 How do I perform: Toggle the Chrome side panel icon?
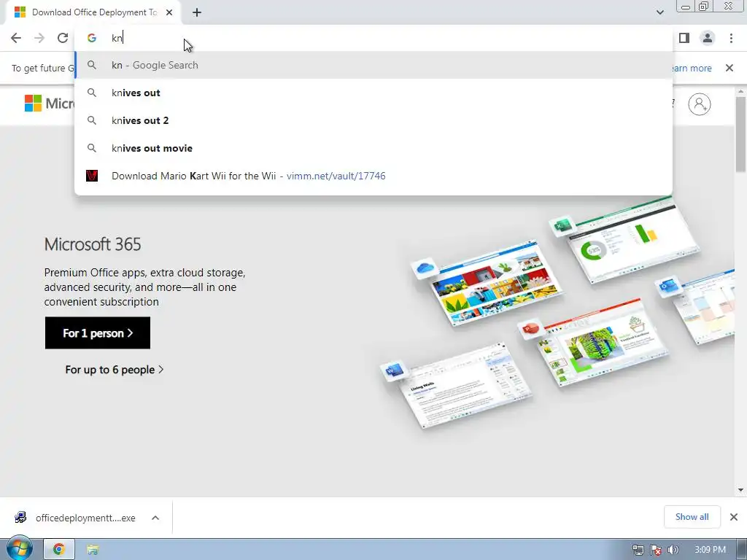coord(684,38)
